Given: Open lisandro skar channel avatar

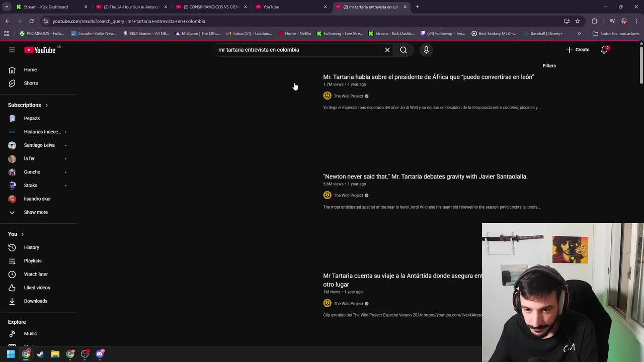Looking at the screenshot, I should [12, 199].
